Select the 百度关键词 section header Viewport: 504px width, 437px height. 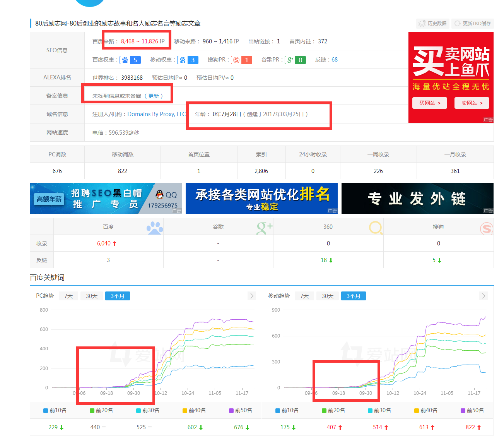pos(47,277)
